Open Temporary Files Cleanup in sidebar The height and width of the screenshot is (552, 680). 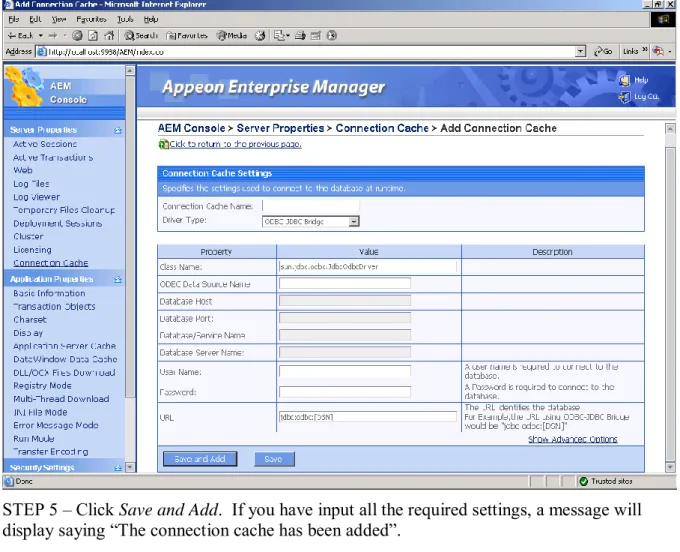[x=64, y=210]
